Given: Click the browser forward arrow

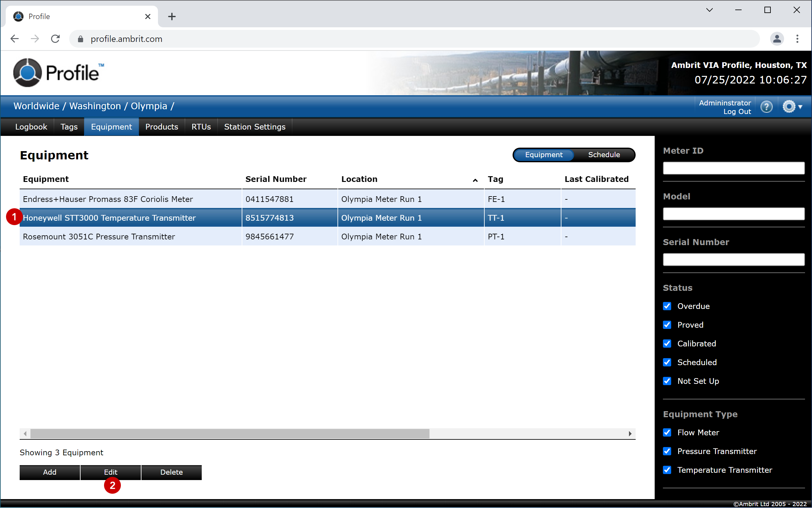Looking at the screenshot, I should click(x=35, y=39).
